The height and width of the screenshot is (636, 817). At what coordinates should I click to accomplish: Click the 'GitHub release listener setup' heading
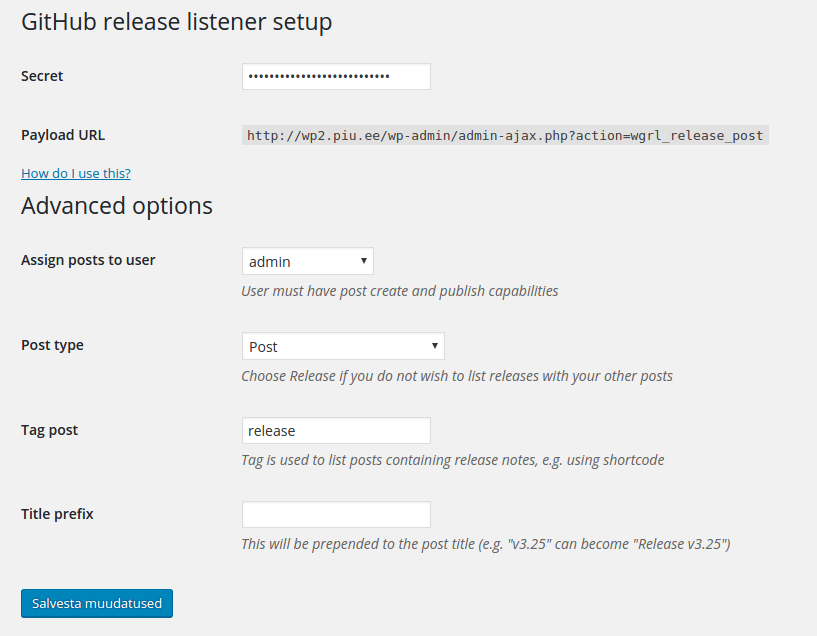pyautogui.click(x=177, y=22)
